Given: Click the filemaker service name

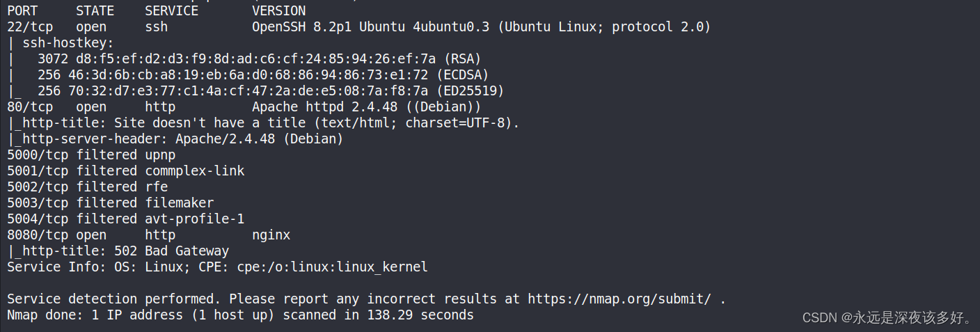Looking at the screenshot, I should coord(179,203).
